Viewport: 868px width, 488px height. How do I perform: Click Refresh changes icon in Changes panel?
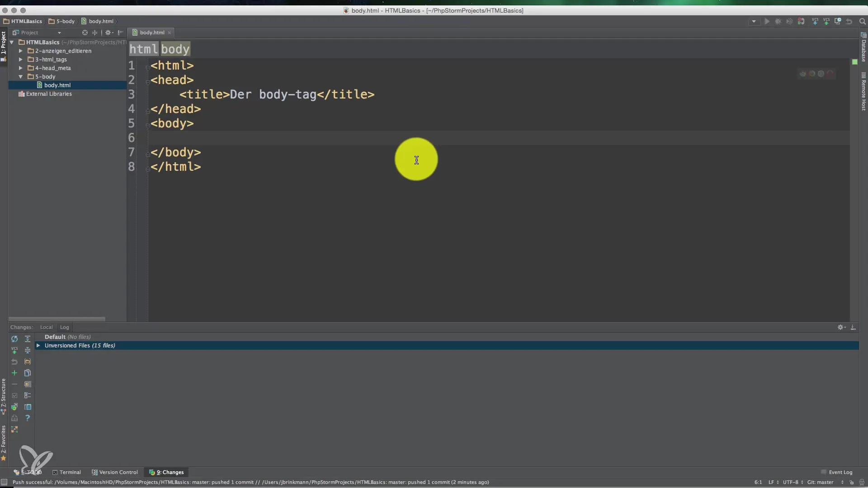pyautogui.click(x=14, y=339)
